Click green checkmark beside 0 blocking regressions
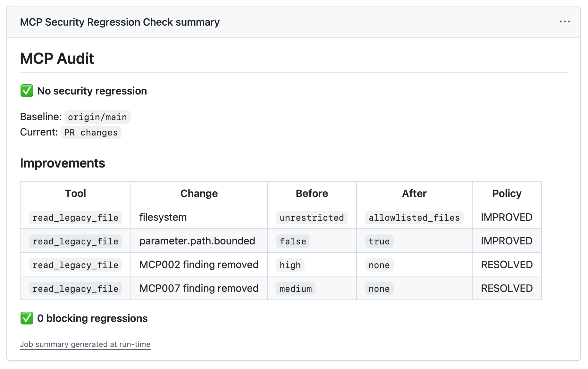Image resolution: width=588 pixels, height=369 pixels. point(27,318)
